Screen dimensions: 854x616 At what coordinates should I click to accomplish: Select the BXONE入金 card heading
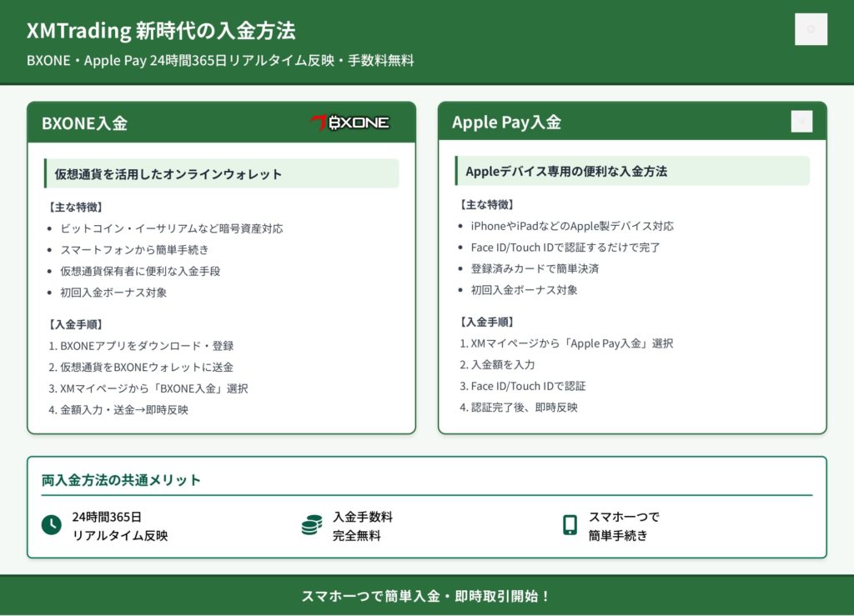pyautogui.click(x=85, y=123)
